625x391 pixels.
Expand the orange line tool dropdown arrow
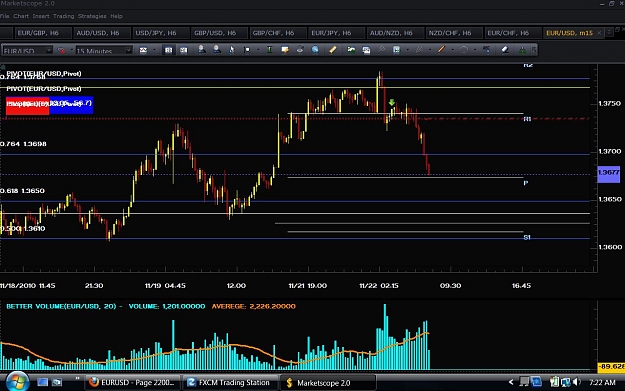coord(452,50)
